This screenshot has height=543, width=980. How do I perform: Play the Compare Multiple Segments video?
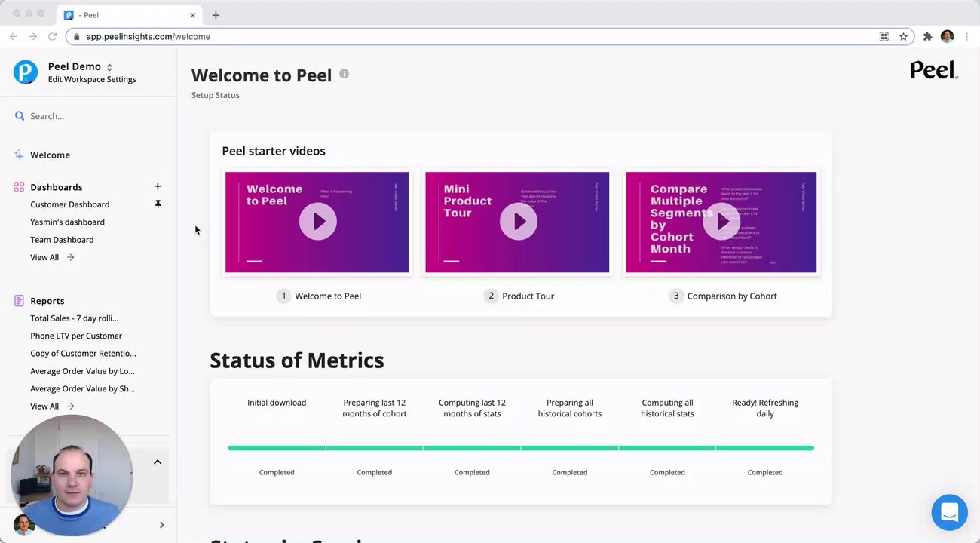coord(721,222)
